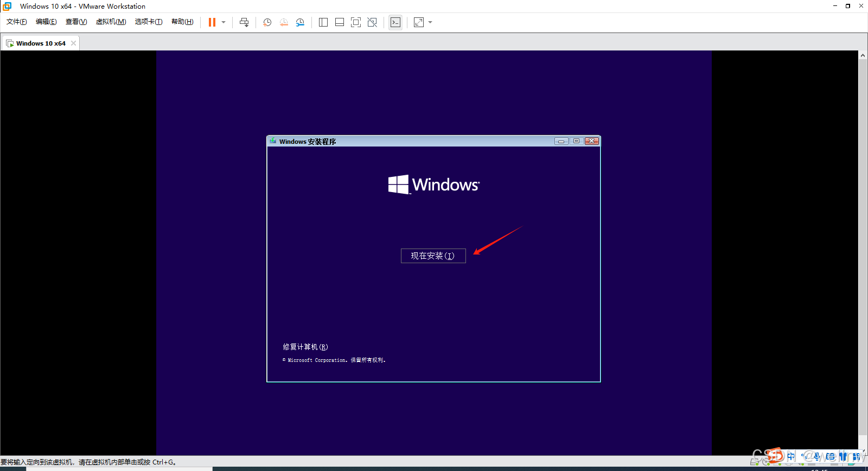
Task: Click the stretch guest display icon
Action: [419, 22]
